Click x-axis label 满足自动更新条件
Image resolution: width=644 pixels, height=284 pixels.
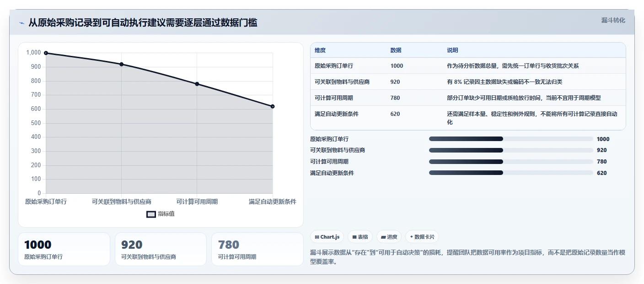tap(273, 202)
